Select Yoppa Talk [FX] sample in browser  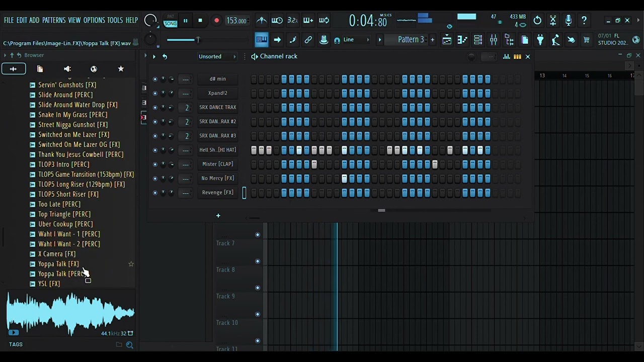(x=58, y=264)
